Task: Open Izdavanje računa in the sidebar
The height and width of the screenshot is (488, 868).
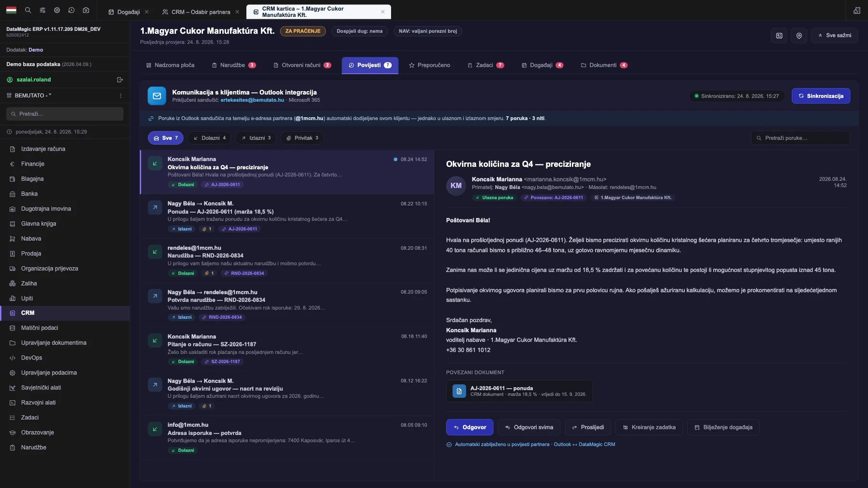Action: [x=65, y=149]
